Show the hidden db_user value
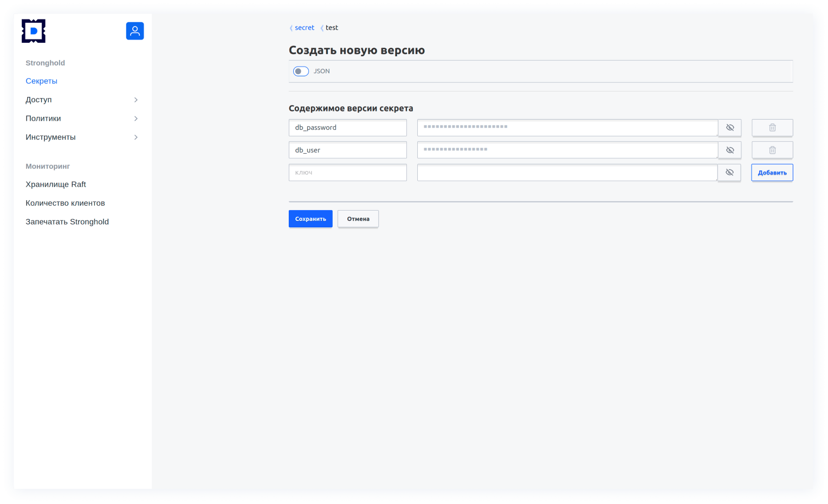The width and height of the screenshot is (828, 504). [729, 150]
